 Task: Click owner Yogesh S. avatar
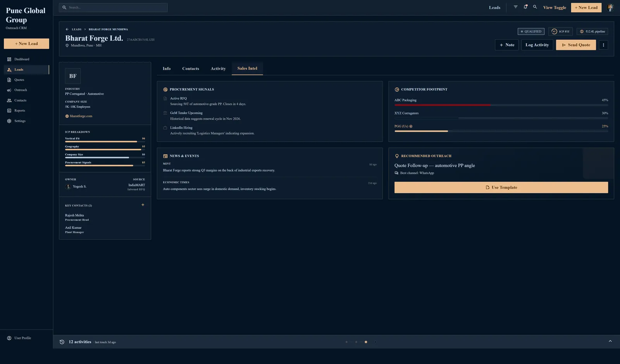(x=68, y=187)
